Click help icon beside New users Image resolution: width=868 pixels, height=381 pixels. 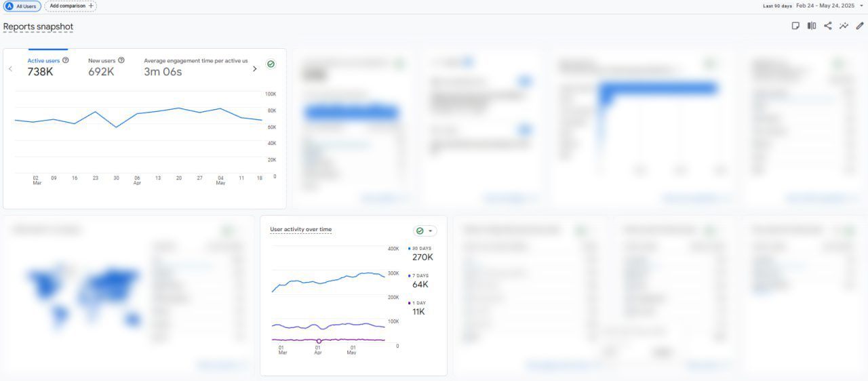click(x=121, y=60)
